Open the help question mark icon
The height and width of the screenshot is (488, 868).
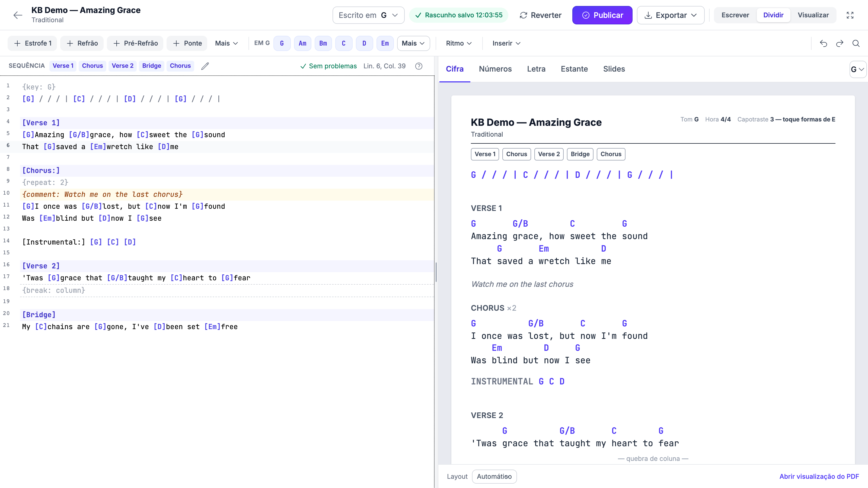419,66
